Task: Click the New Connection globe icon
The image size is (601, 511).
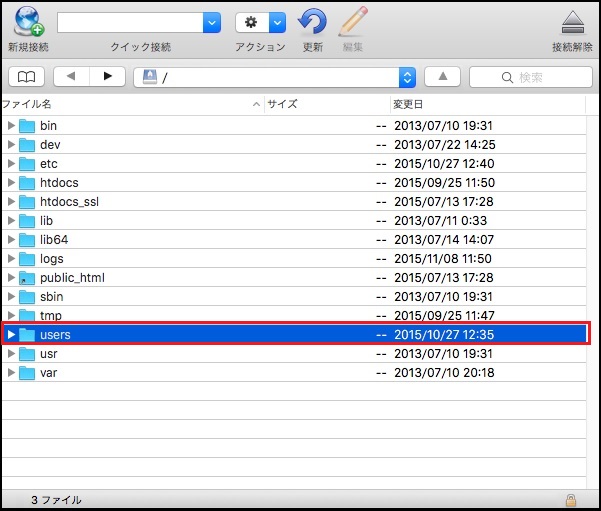Action: (27, 22)
